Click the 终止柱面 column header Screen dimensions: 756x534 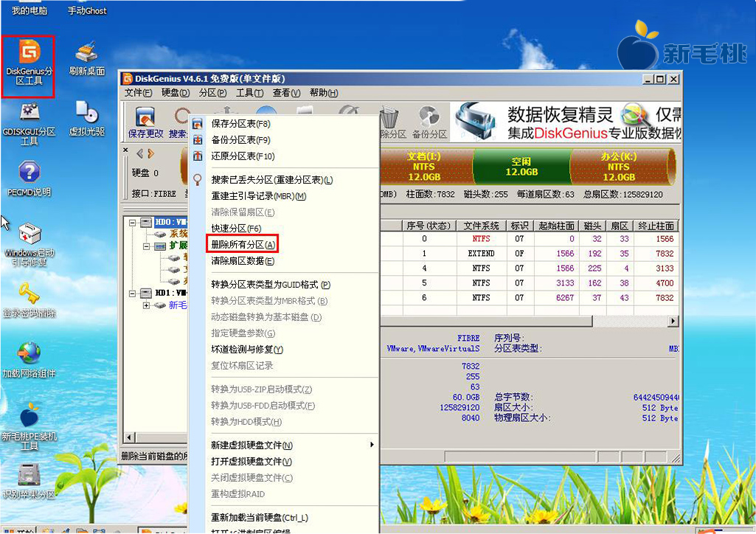656,226
